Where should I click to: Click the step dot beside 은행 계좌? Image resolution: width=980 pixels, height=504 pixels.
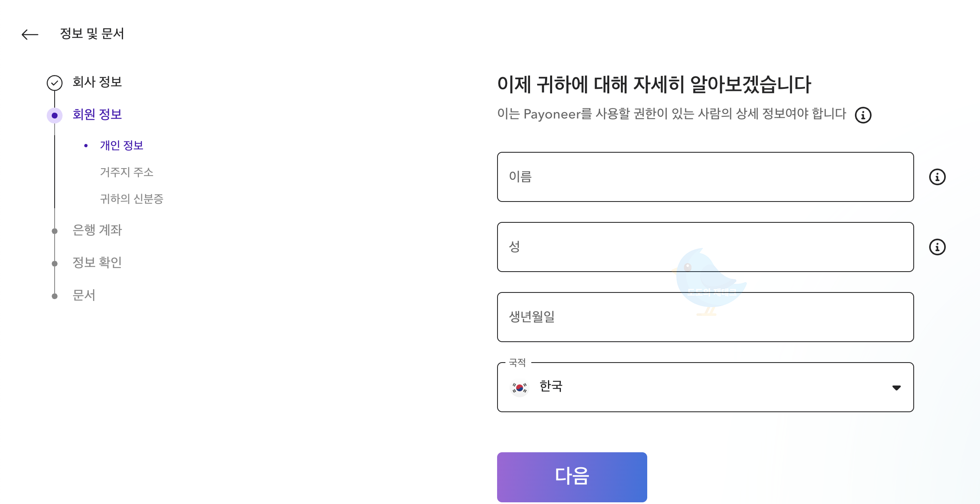tap(55, 230)
